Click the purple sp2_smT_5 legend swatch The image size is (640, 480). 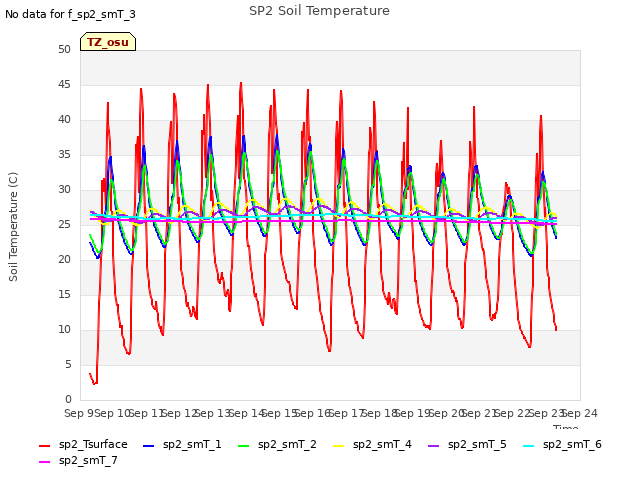[x=433, y=446]
